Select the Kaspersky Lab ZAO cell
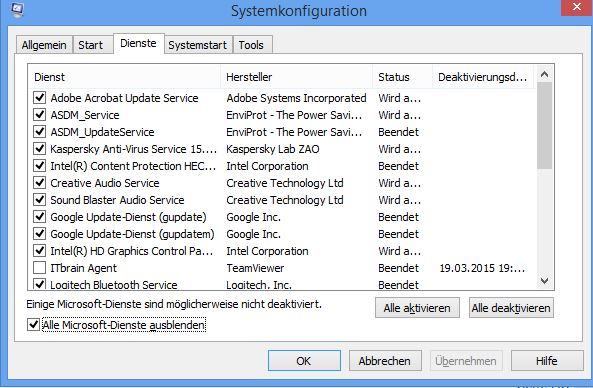The width and height of the screenshot is (593, 388). [x=273, y=149]
